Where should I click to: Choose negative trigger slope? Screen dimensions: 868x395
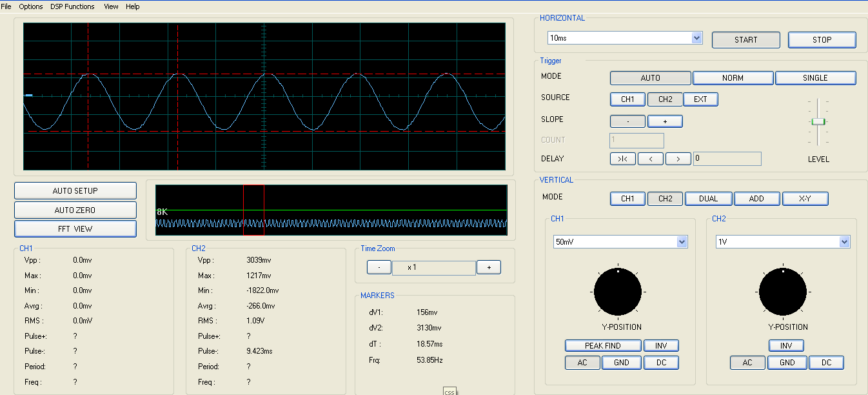coord(627,121)
